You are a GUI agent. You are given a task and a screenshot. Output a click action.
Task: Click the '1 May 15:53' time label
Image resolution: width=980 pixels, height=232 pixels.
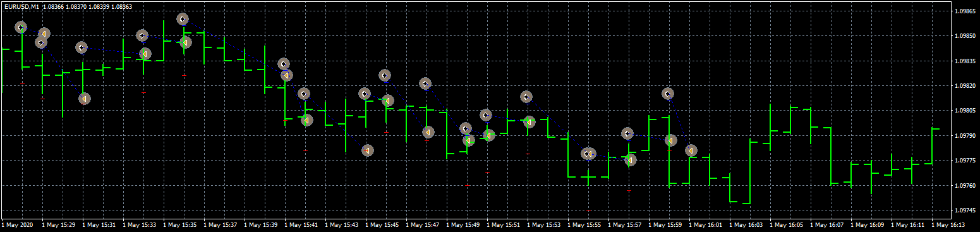click(x=544, y=225)
